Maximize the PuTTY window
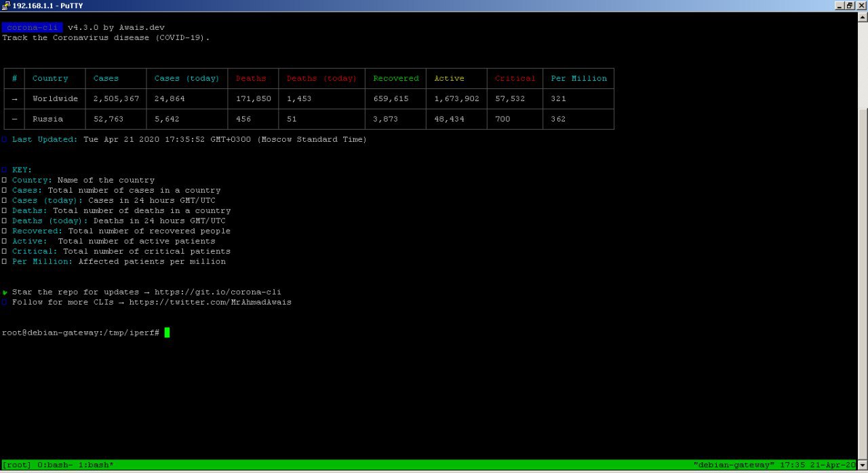Viewport: 868px width, 473px height. pos(850,5)
